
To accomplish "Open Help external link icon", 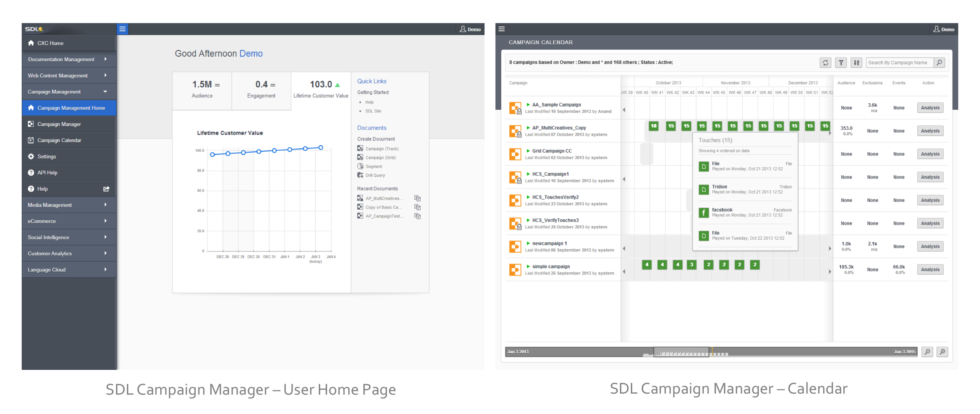I will point(106,189).
